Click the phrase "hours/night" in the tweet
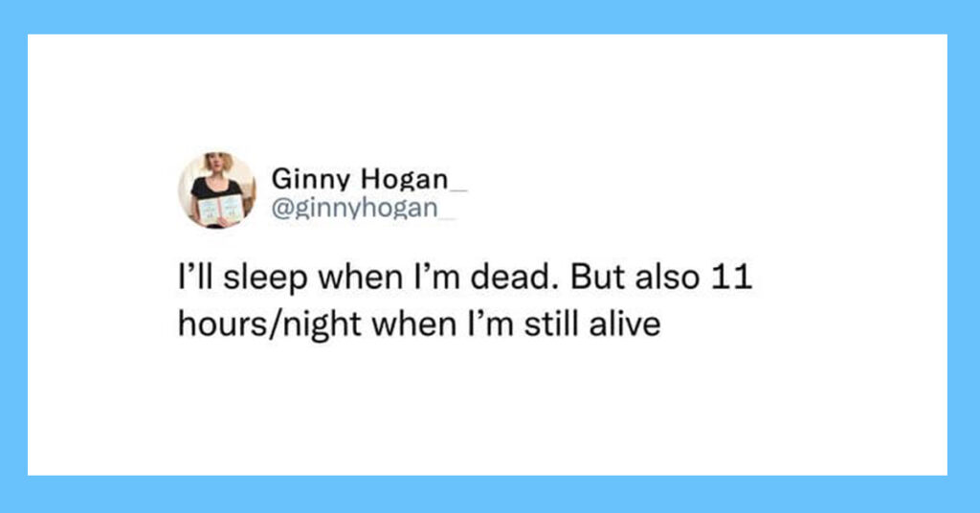 (x=269, y=324)
